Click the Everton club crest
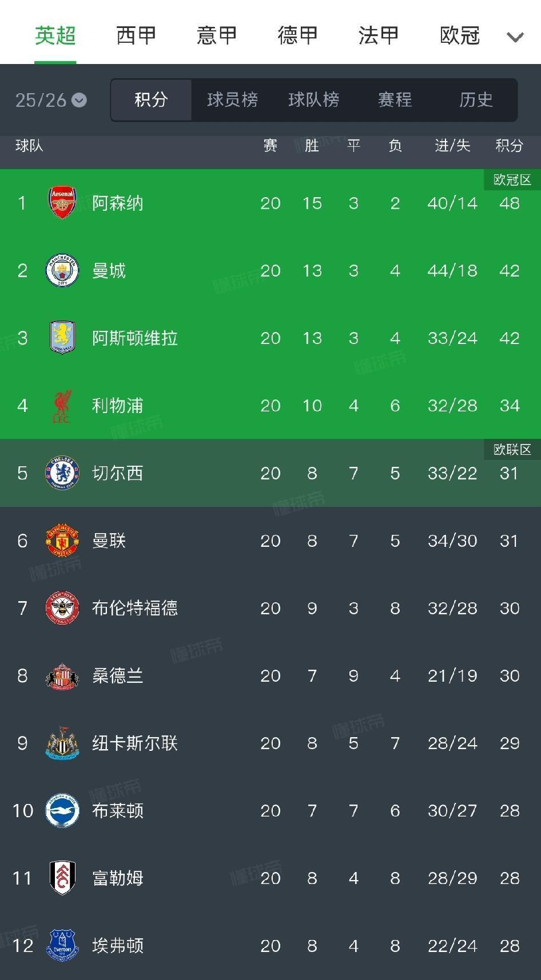 pos(62,945)
